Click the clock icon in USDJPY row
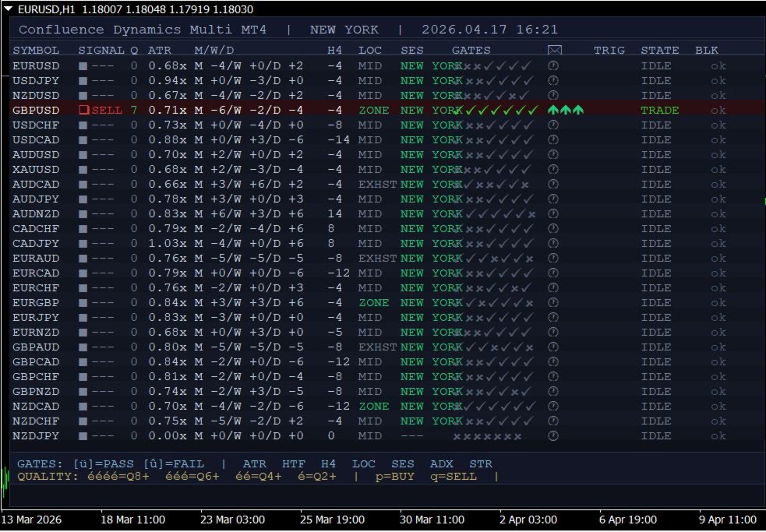 pos(553,80)
